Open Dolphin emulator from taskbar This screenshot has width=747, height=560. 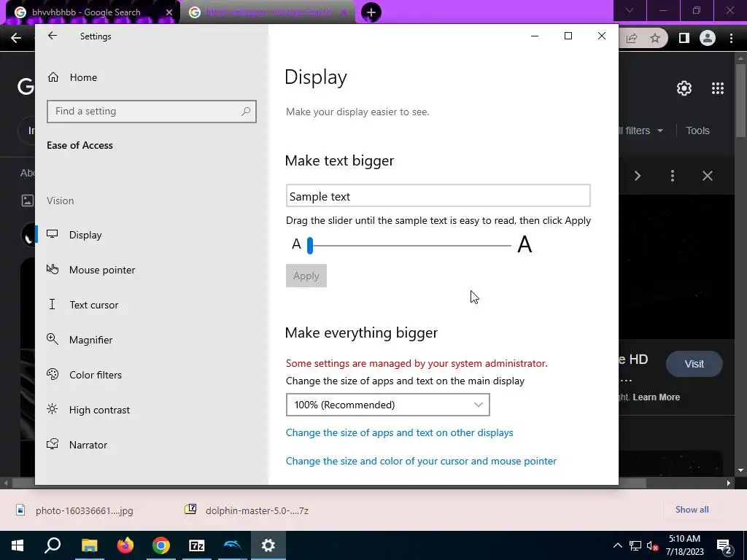pyautogui.click(x=233, y=545)
